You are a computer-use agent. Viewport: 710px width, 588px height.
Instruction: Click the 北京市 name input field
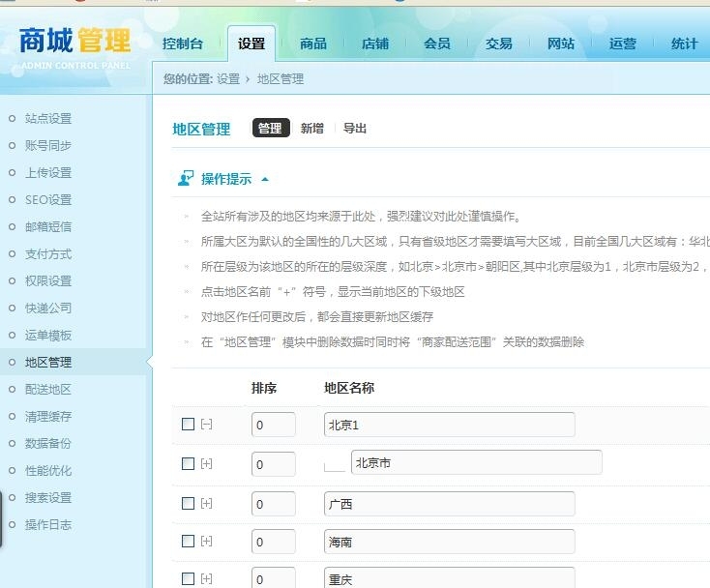click(477, 462)
